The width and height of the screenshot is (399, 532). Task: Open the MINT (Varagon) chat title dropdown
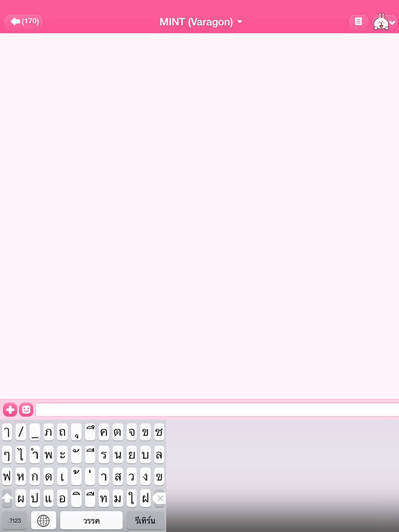201,22
